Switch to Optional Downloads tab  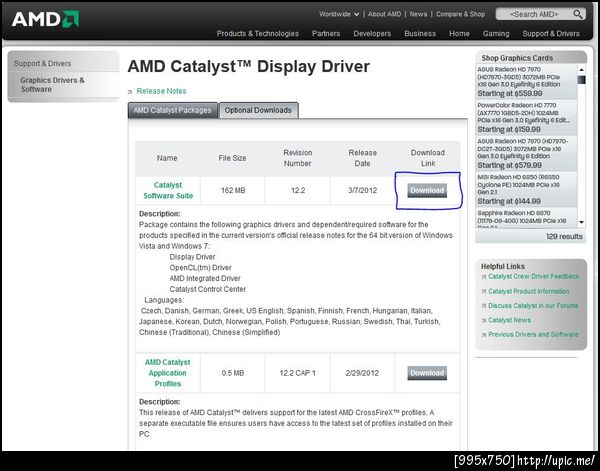[258, 110]
